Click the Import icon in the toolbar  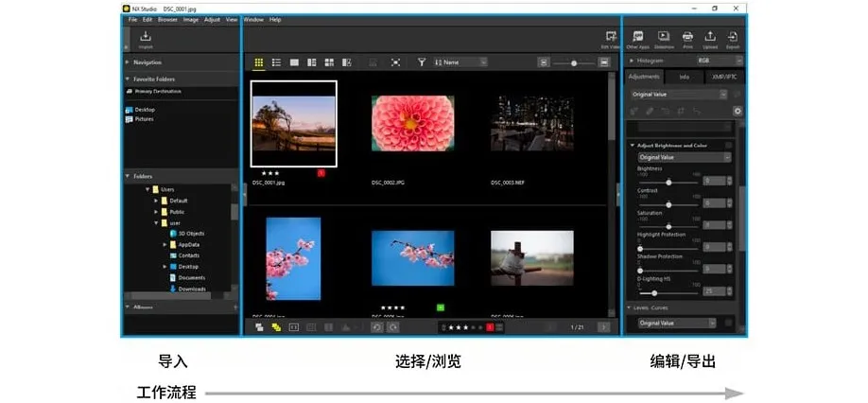(146, 37)
